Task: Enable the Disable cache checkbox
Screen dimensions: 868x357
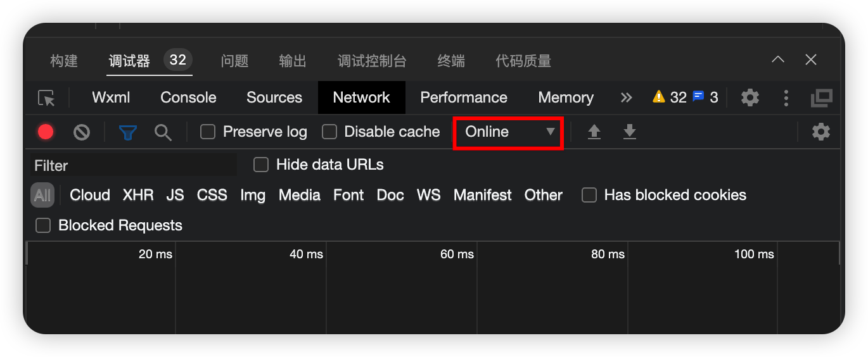Action: click(x=329, y=132)
